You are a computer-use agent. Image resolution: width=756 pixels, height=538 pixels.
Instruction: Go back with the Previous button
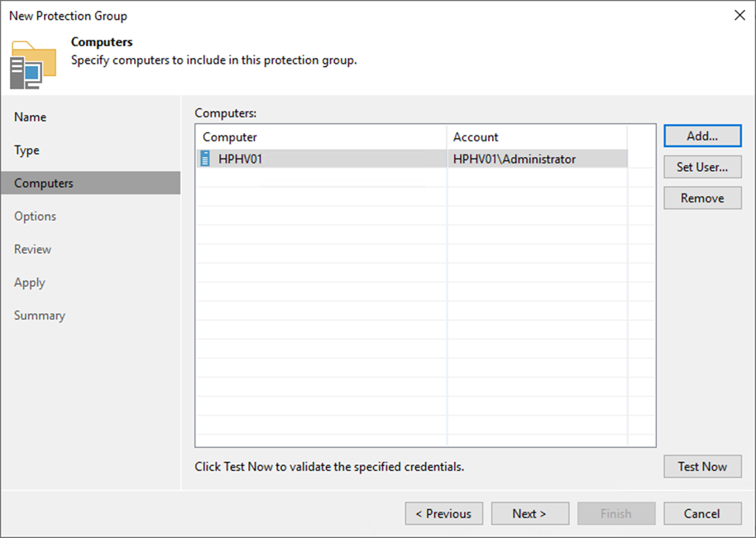point(443,513)
